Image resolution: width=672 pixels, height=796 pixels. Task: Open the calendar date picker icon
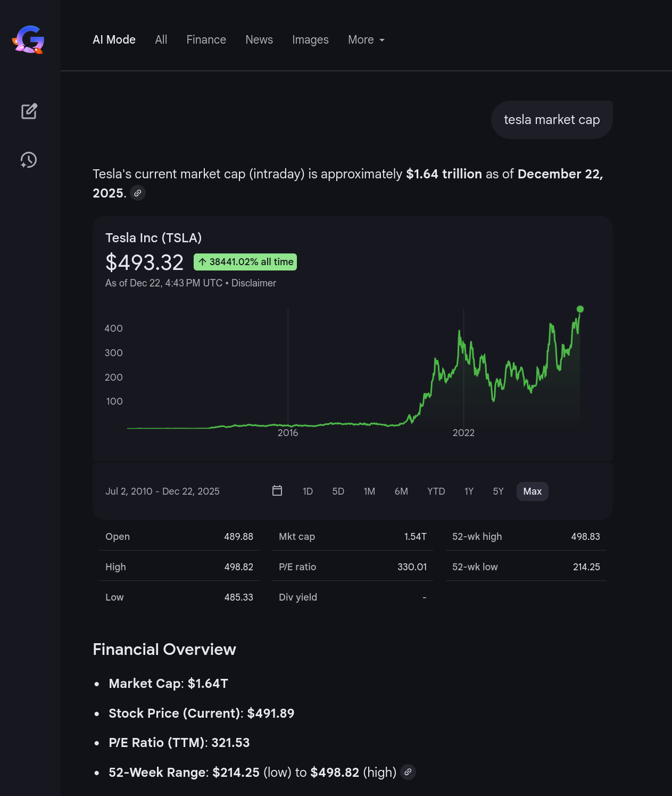point(277,491)
